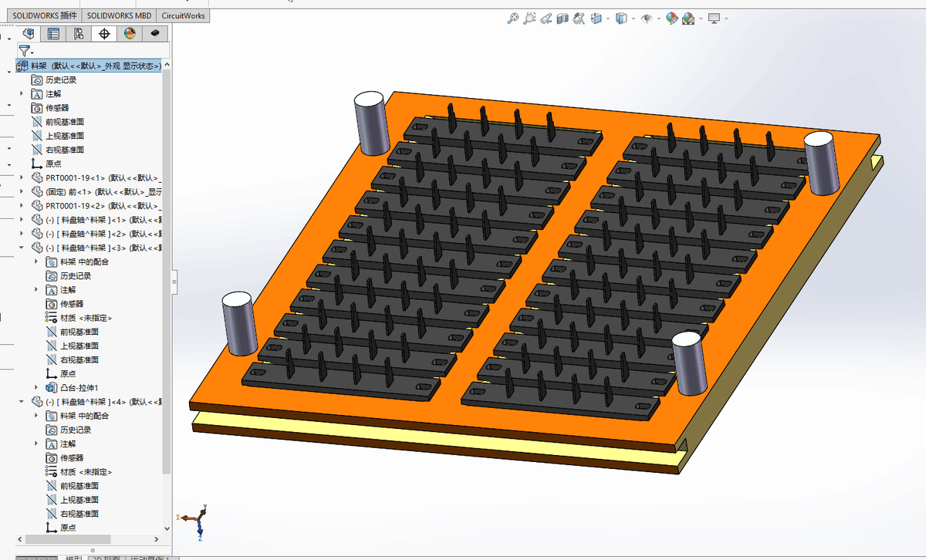
Task: Expand 凸台-拉伸1 feature
Action: pos(36,387)
